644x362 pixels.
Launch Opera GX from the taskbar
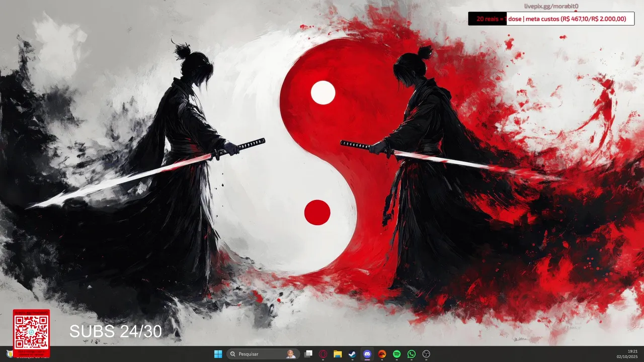(323, 354)
